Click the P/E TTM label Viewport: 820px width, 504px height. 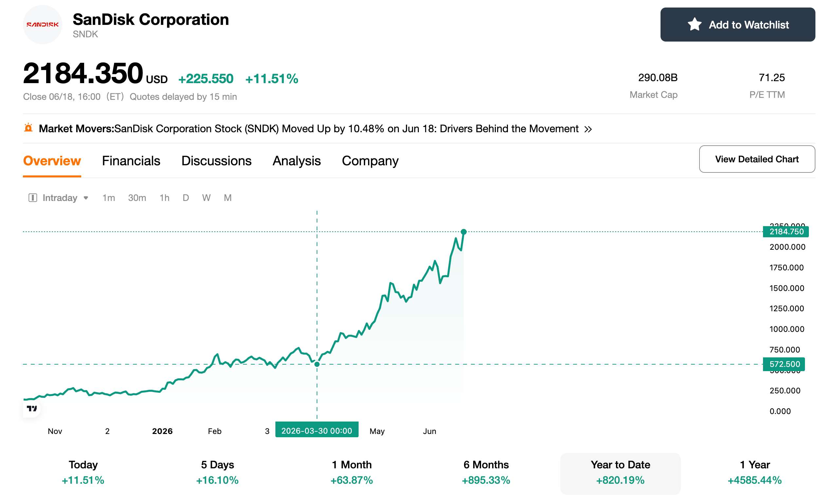767,95
